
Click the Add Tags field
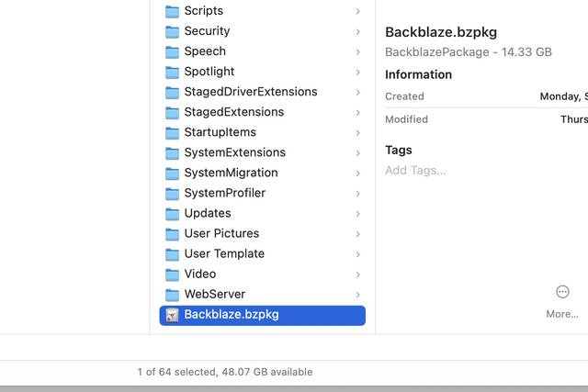415,170
